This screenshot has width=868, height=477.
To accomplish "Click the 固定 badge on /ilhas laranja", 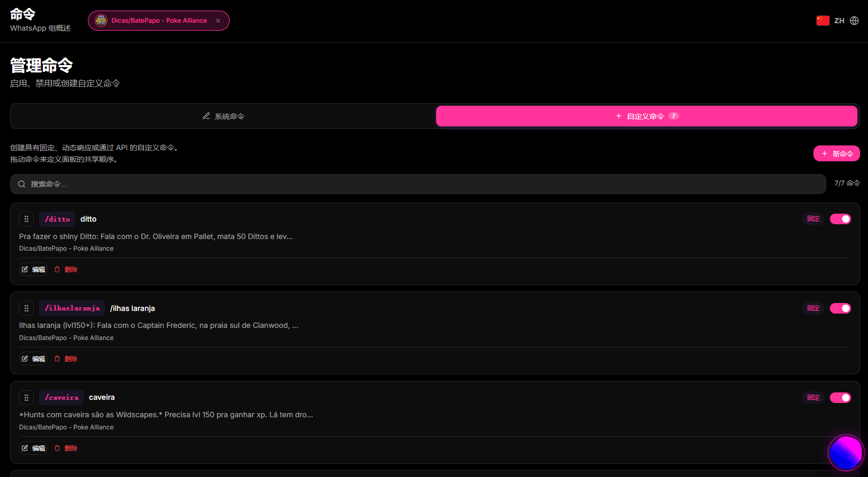I will pos(813,308).
